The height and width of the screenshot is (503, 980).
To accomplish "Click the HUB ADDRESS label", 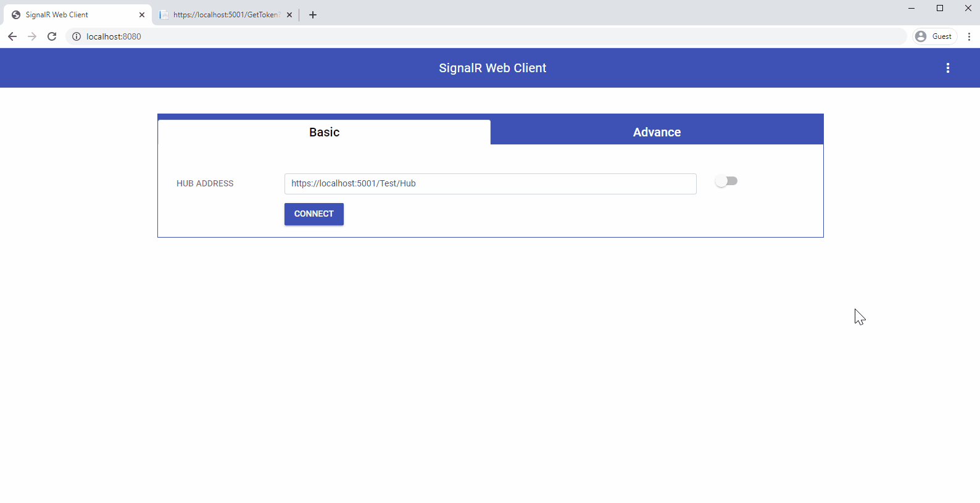I will tap(205, 183).
